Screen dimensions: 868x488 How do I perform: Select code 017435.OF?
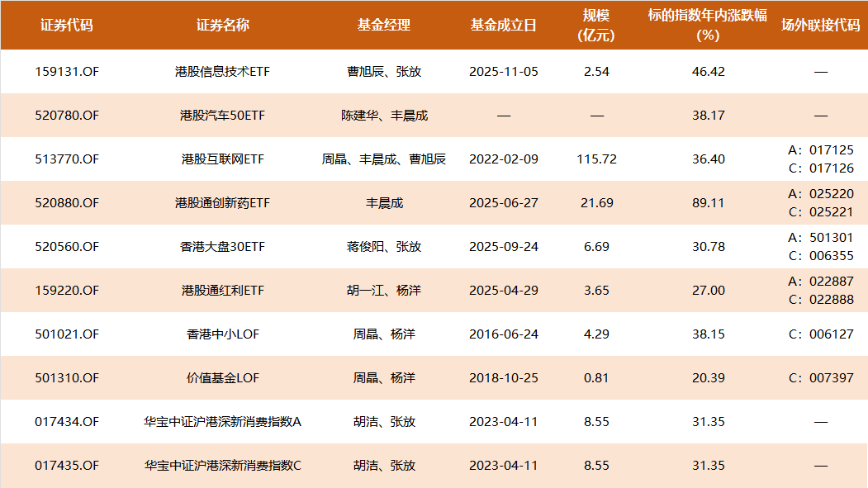click(x=67, y=466)
